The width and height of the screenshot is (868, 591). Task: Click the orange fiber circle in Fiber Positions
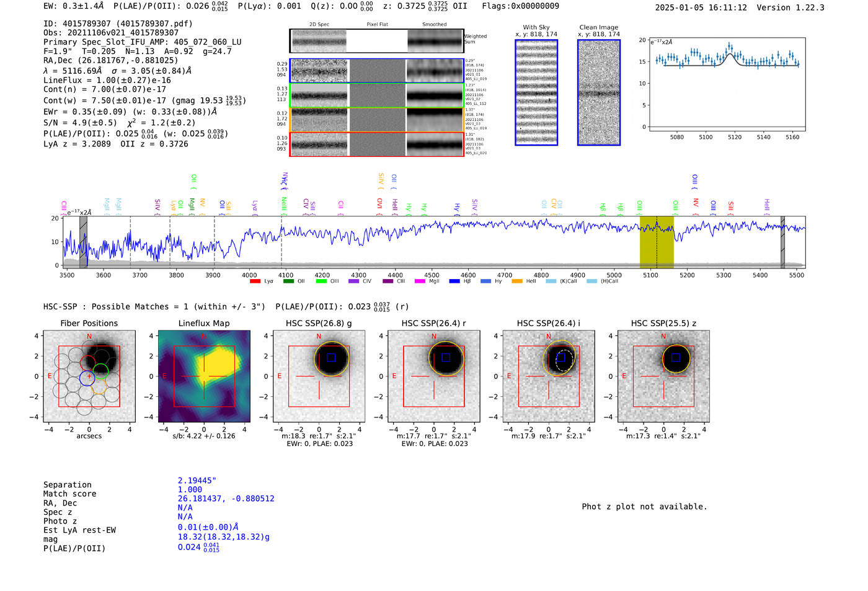(99, 387)
